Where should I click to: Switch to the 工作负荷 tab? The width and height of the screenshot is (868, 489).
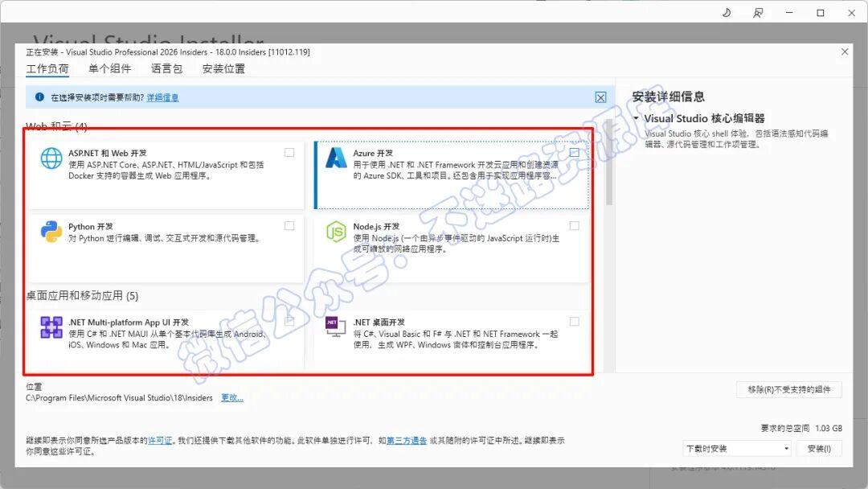47,68
